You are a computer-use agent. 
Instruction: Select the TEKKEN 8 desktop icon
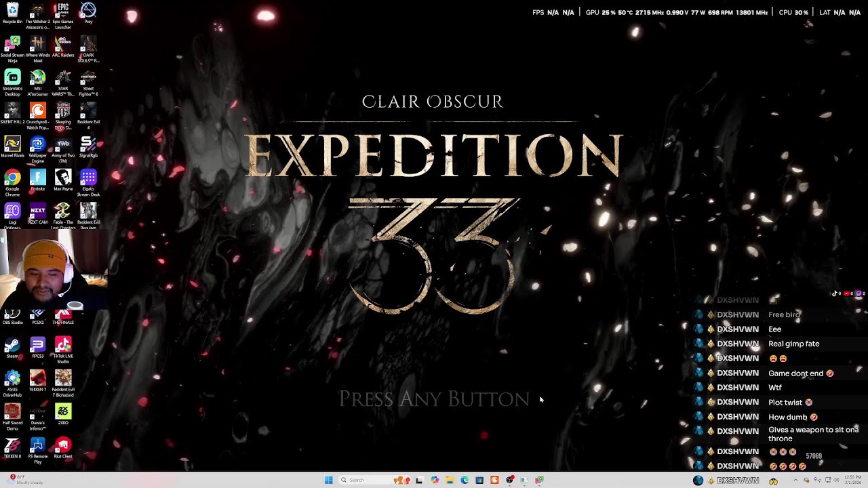[12, 449]
